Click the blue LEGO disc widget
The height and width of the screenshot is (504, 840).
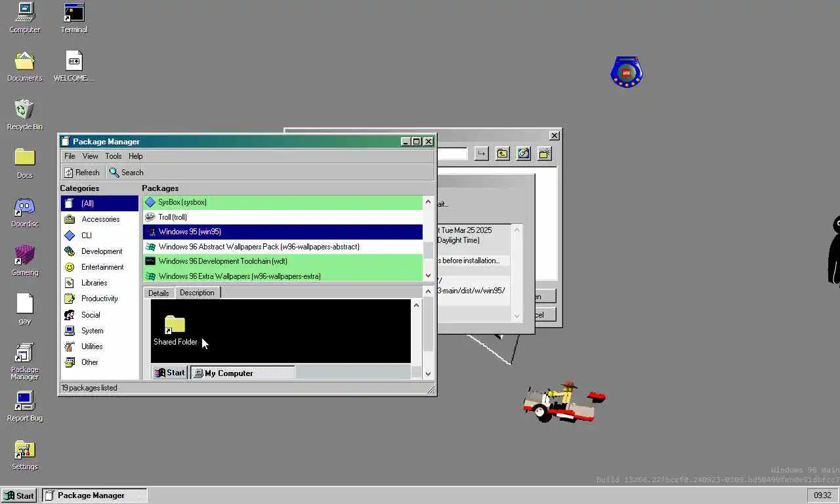626,72
